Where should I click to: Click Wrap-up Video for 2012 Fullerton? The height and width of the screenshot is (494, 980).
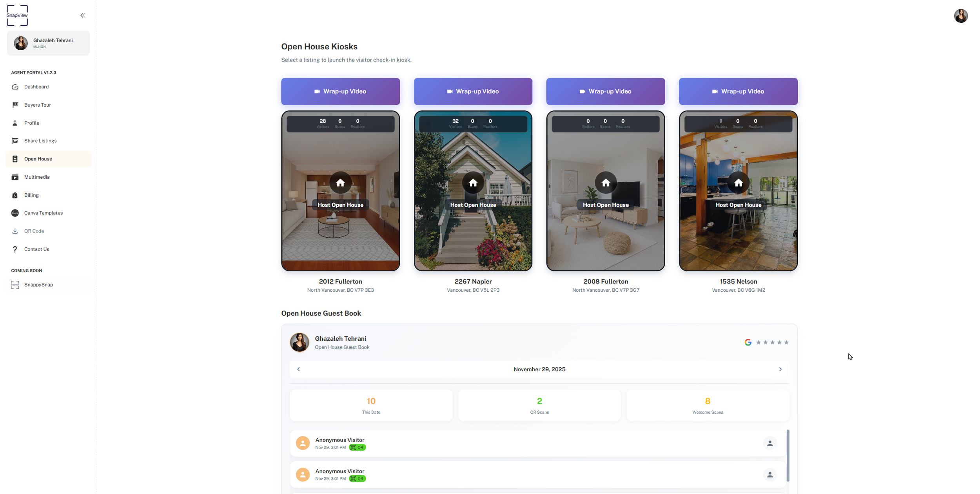pyautogui.click(x=340, y=91)
